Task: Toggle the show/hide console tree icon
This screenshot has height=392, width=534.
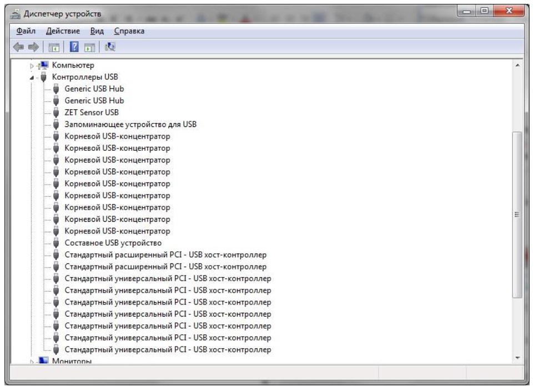Action: coord(54,47)
